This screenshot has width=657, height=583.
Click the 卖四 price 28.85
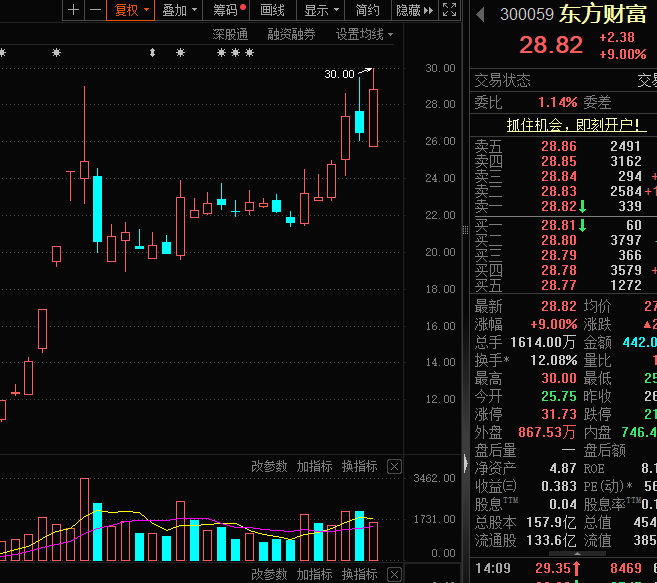pos(559,161)
